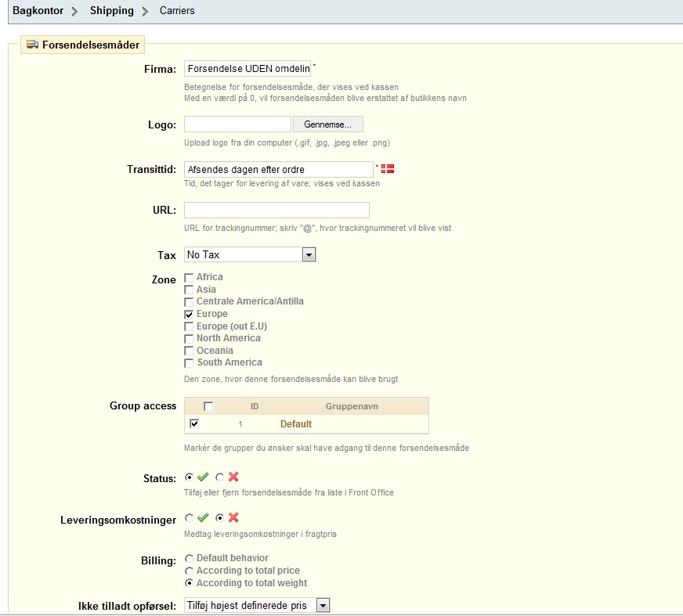Check the South America zone
Viewport: 683px width, 616px height.
tap(189, 363)
